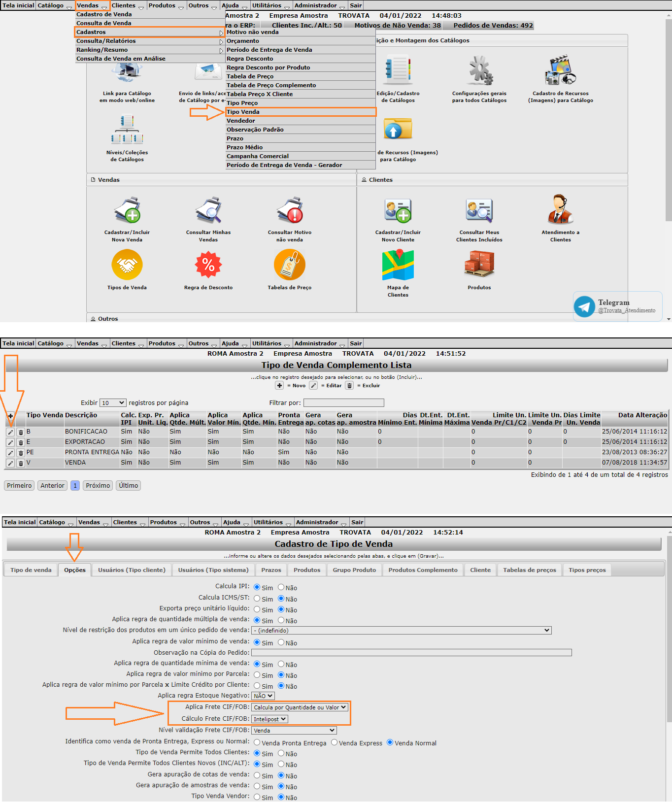Expand Consulta/Relatórios submenu in Vendas menu
The image size is (672, 804).
pyautogui.click(x=150, y=41)
